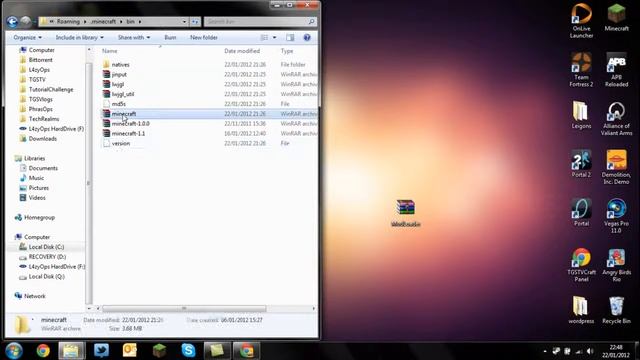Viewport: 640px width, 360px height.
Task: Open the sticky notes taskbar icon
Action: pyautogui.click(x=217, y=351)
